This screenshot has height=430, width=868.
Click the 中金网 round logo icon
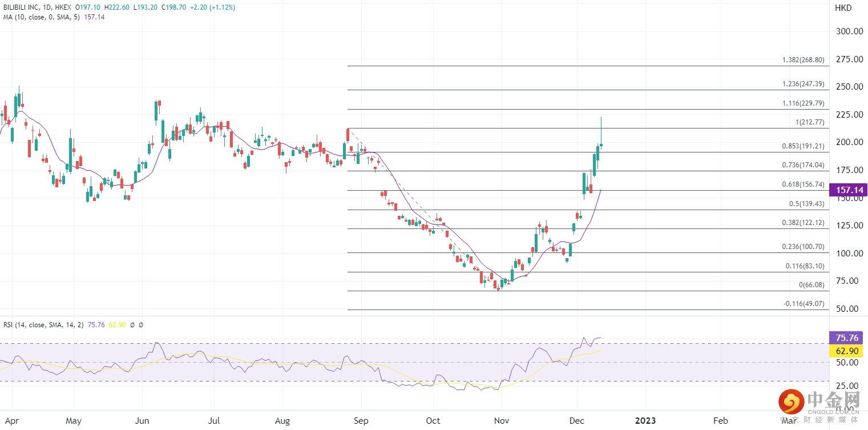click(x=789, y=404)
